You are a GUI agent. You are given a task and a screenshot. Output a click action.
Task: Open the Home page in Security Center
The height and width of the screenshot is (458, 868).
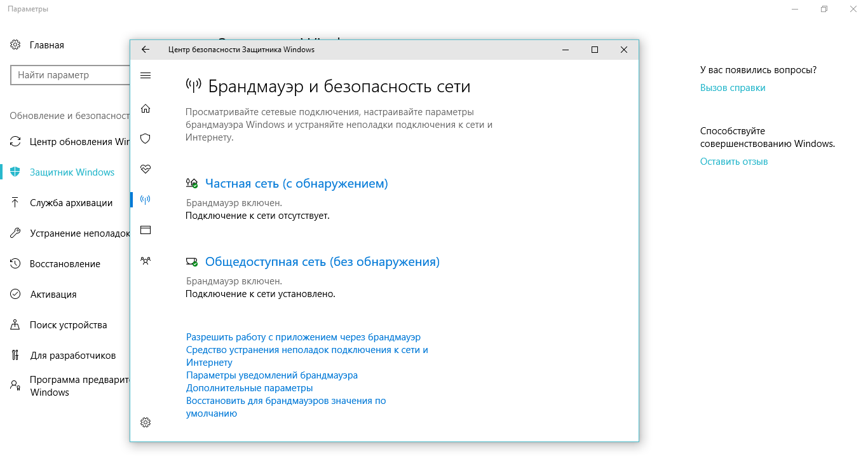146,108
